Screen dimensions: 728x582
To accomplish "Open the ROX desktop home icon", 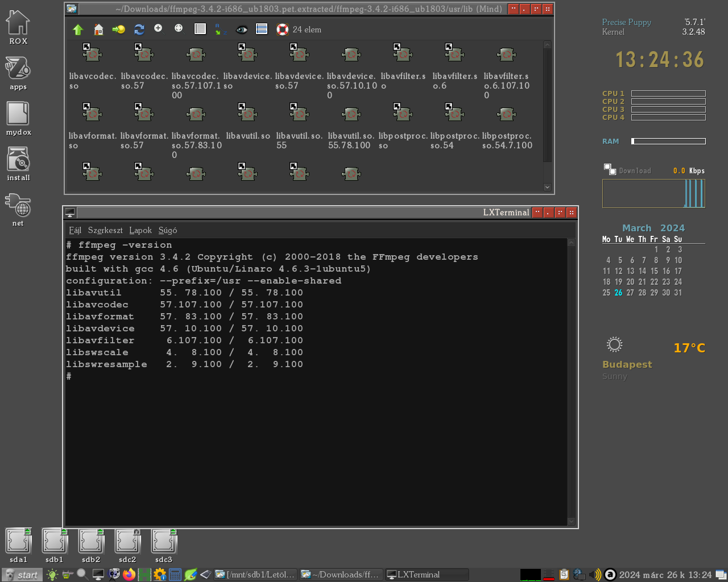I will (18, 27).
